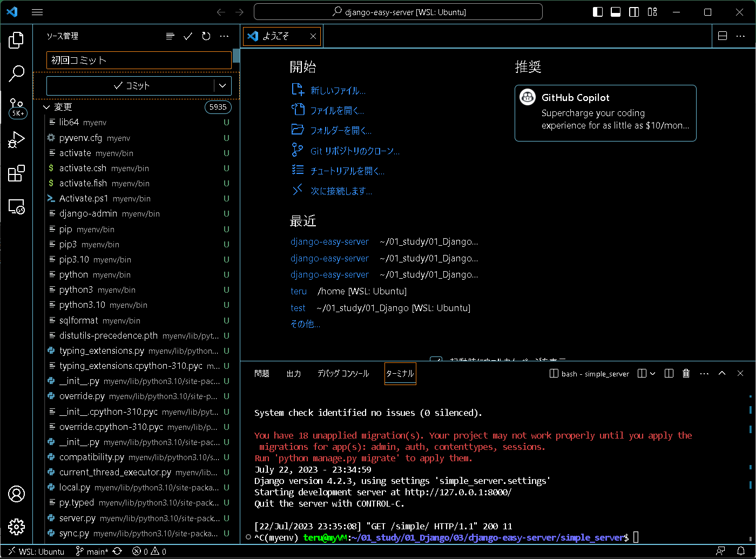The width and height of the screenshot is (756, 559).
Task: Kill the terminal with trash icon
Action: (x=686, y=373)
